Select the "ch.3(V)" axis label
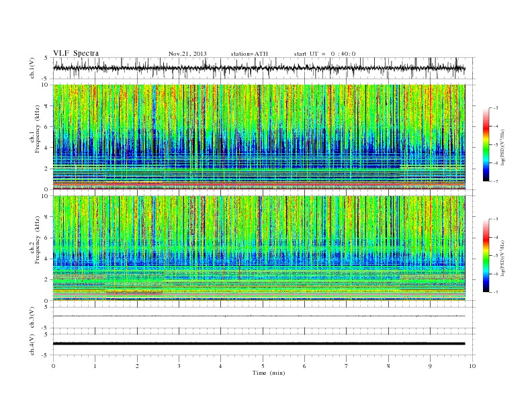 pos(32,318)
